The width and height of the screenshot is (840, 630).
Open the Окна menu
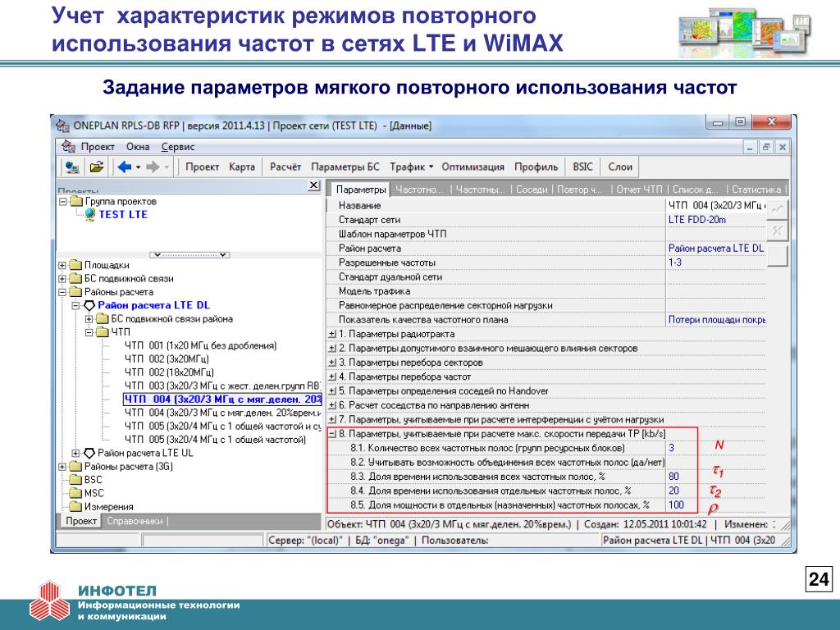[138, 147]
